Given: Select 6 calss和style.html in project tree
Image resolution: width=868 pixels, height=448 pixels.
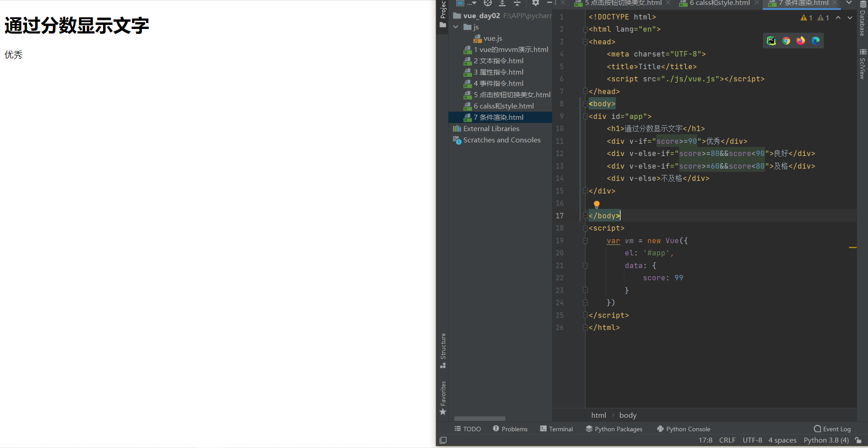Looking at the screenshot, I should click(x=499, y=106).
